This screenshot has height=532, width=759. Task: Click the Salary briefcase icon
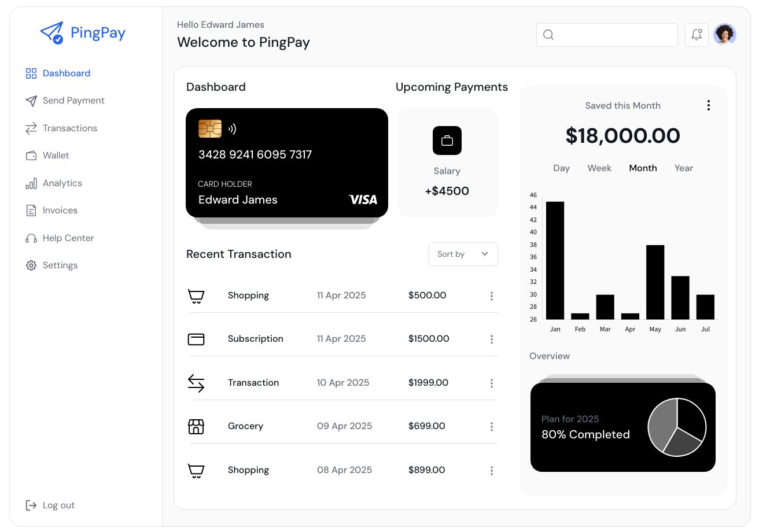[447, 141]
